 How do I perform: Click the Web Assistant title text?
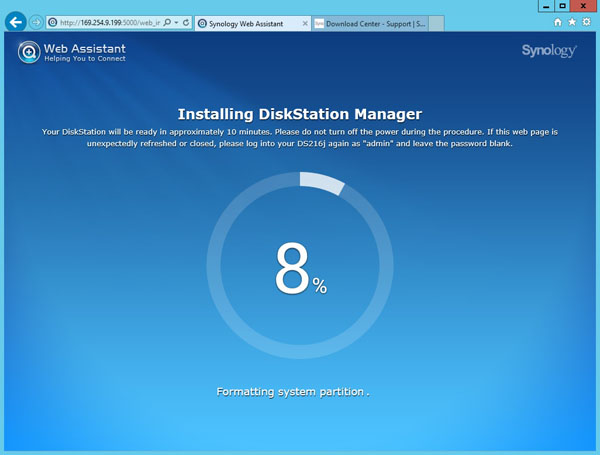point(85,49)
